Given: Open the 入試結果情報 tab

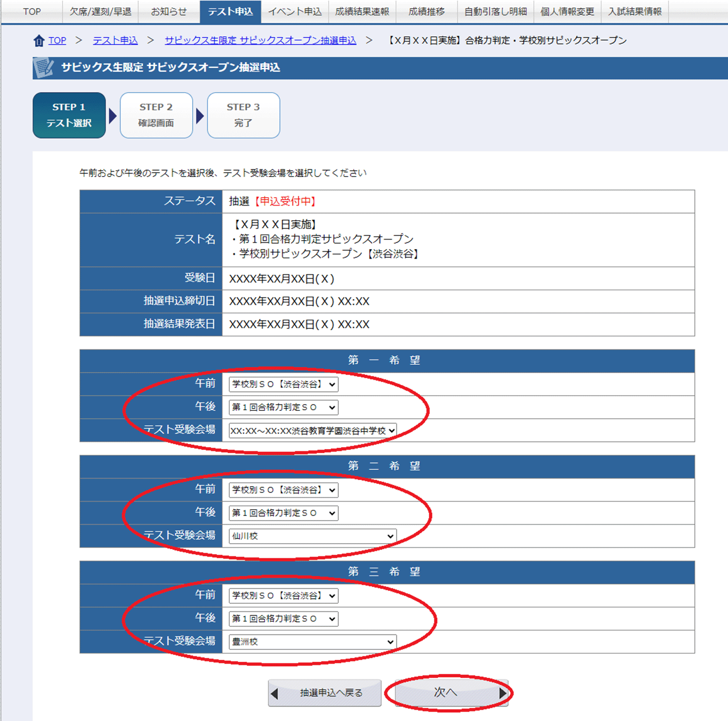Looking at the screenshot, I should [635, 12].
